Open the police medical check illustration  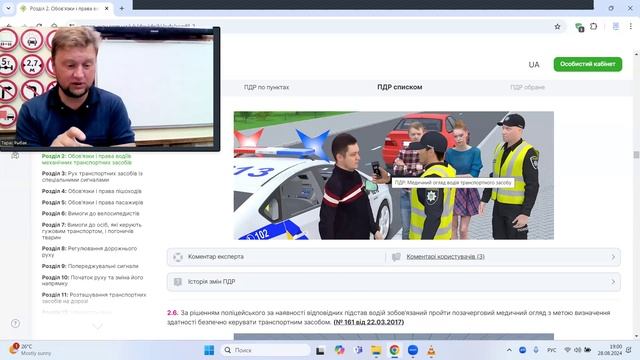tap(393, 176)
